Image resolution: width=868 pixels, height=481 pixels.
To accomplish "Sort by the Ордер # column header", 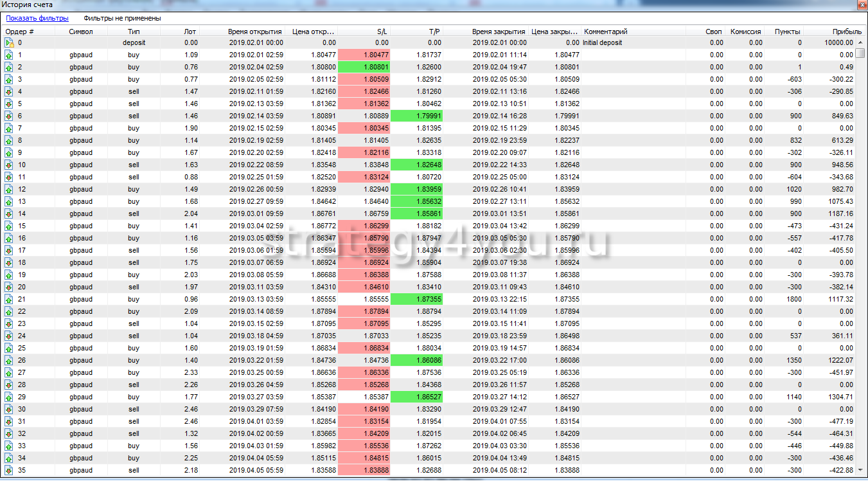I will tap(20, 31).
